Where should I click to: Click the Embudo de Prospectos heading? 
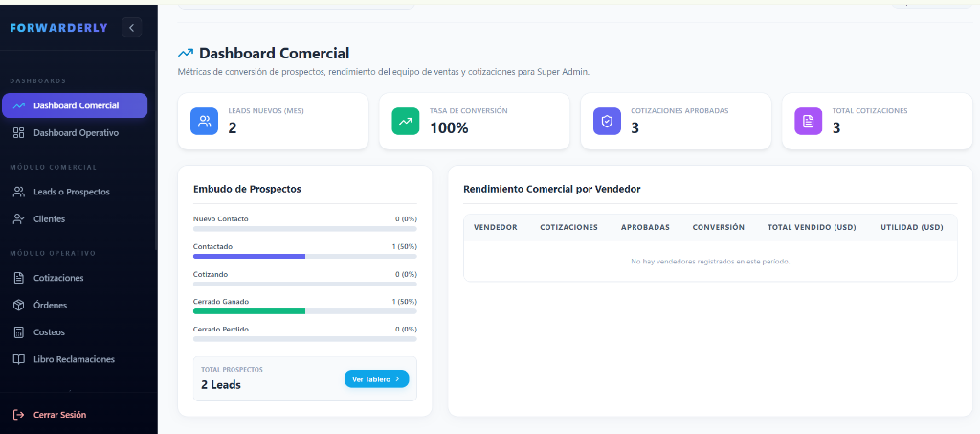pos(248,189)
